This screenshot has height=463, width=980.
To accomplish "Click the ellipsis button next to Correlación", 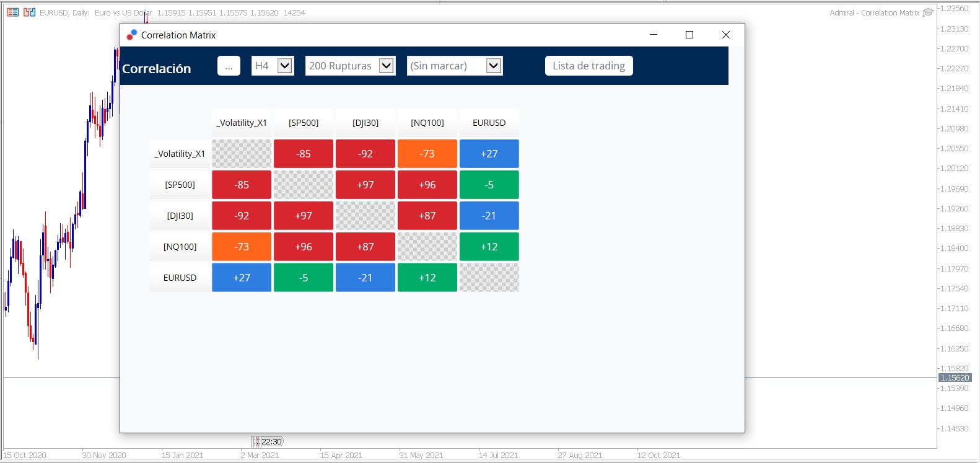I will point(229,66).
